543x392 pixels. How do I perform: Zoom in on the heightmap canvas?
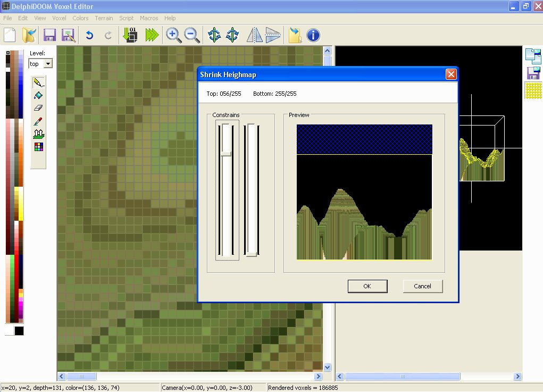click(173, 35)
